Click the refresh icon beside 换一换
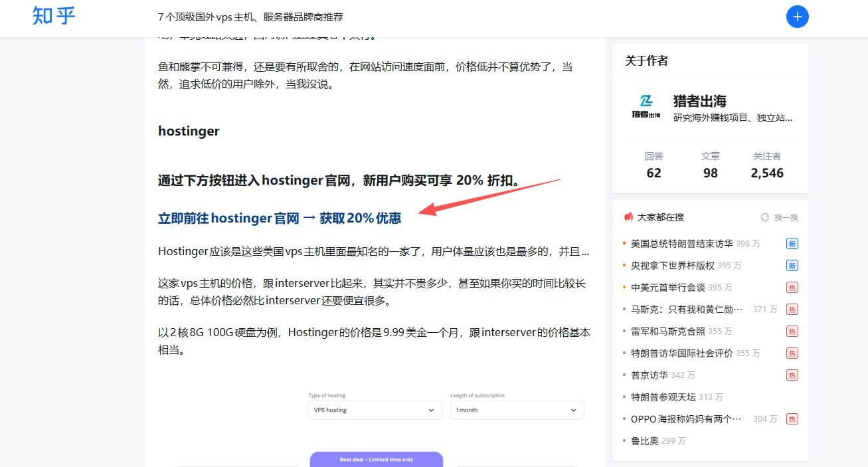Image resolution: width=868 pixels, height=467 pixels. [765, 217]
